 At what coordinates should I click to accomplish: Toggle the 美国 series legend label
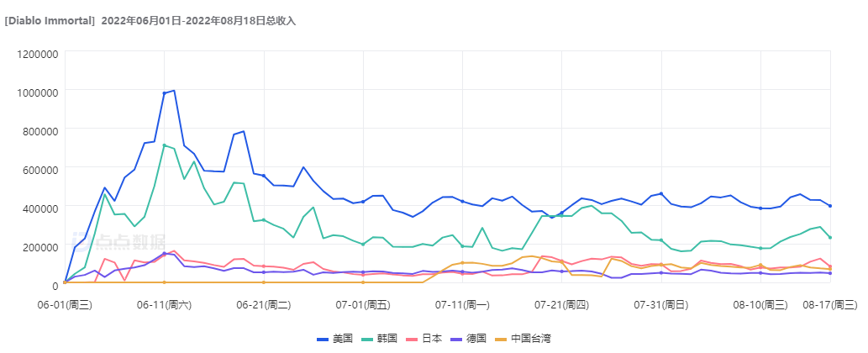pos(342,339)
